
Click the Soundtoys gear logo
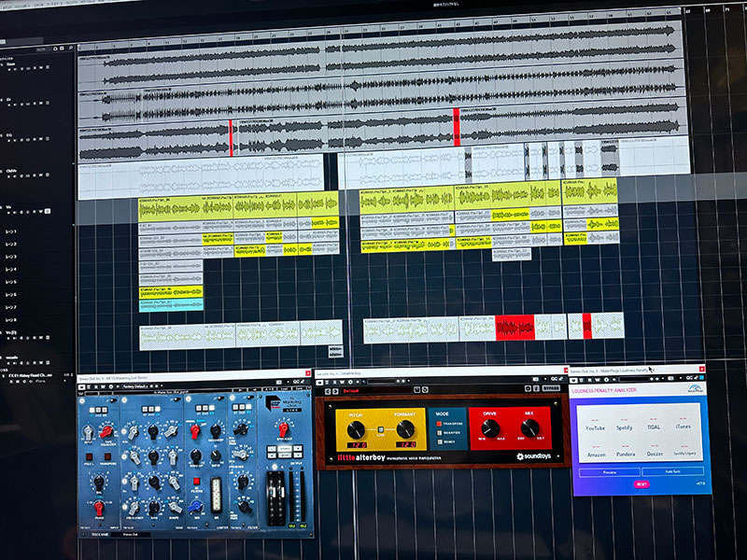tap(520, 456)
